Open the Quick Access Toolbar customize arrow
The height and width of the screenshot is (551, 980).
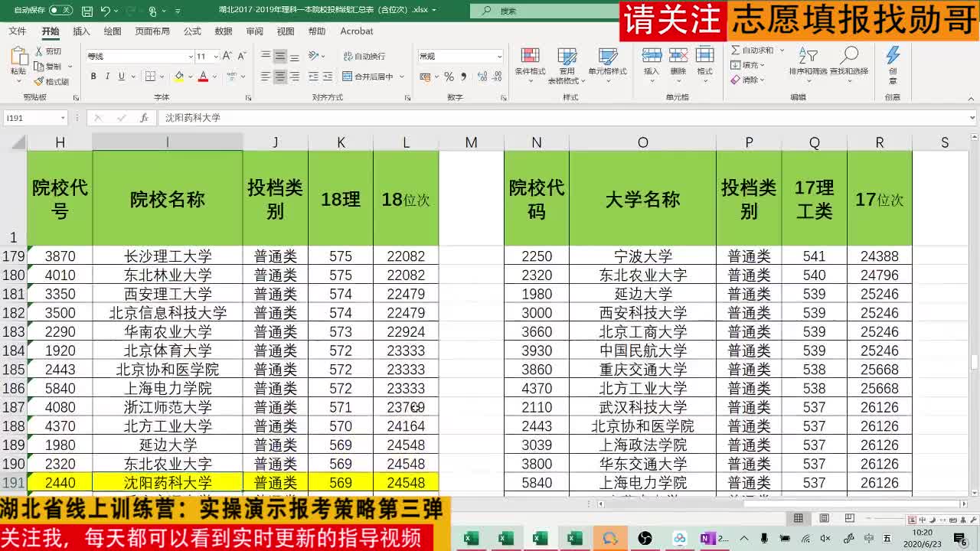pyautogui.click(x=178, y=11)
